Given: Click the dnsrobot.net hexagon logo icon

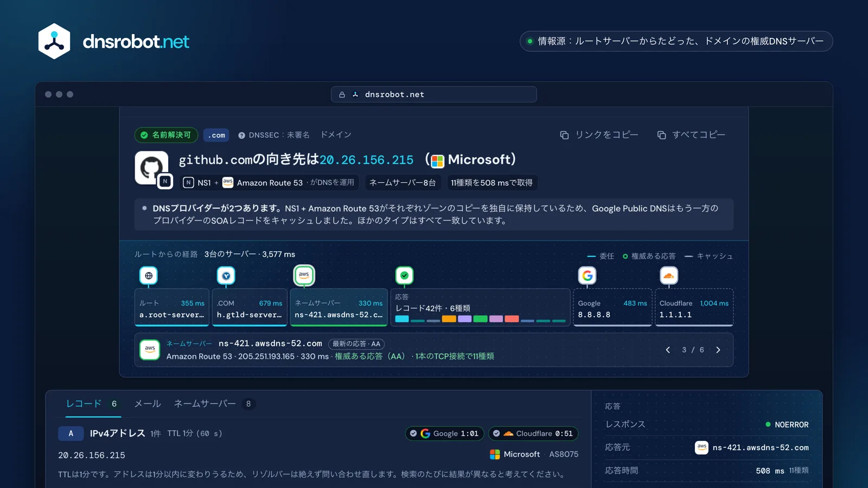Looking at the screenshot, I should click(x=54, y=41).
